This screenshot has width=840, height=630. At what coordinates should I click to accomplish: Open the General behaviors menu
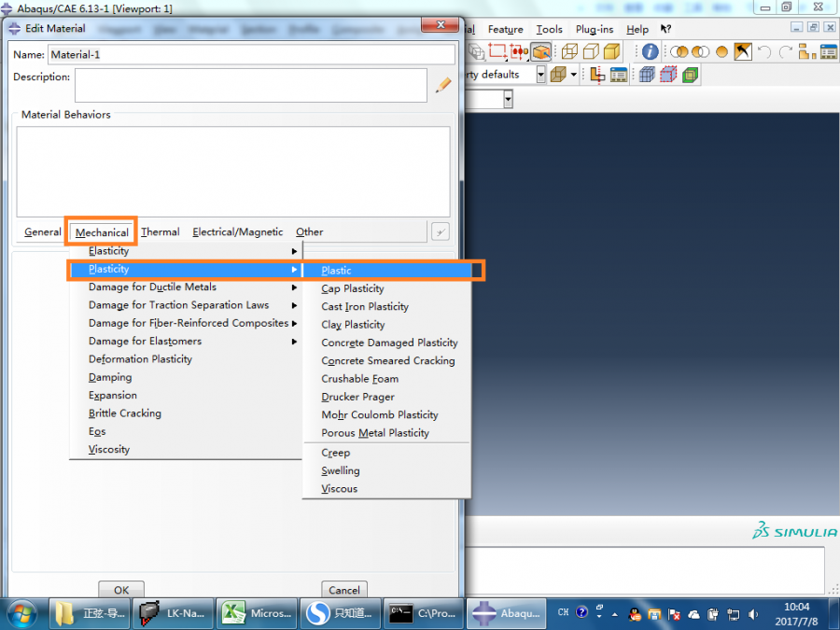pyautogui.click(x=42, y=232)
